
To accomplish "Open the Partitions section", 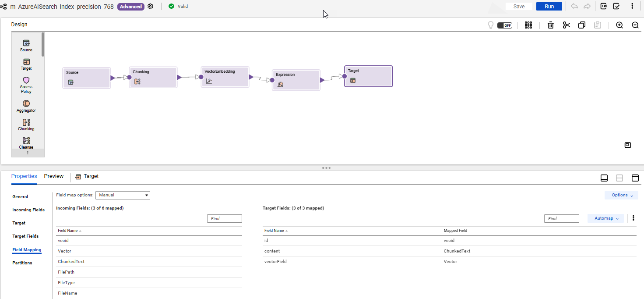I will [x=22, y=263].
